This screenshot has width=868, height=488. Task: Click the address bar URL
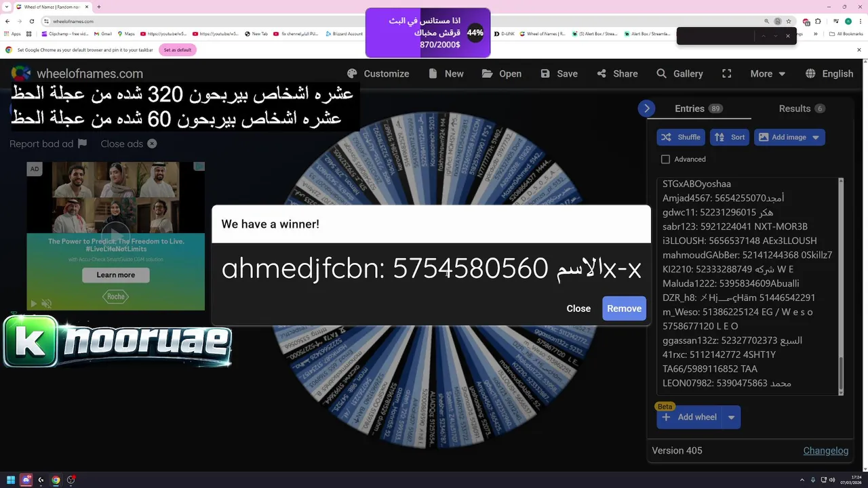coord(73,21)
